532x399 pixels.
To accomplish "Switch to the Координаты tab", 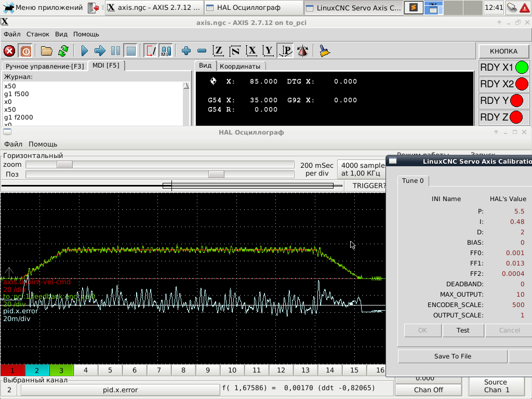I will (x=240, y=66).
